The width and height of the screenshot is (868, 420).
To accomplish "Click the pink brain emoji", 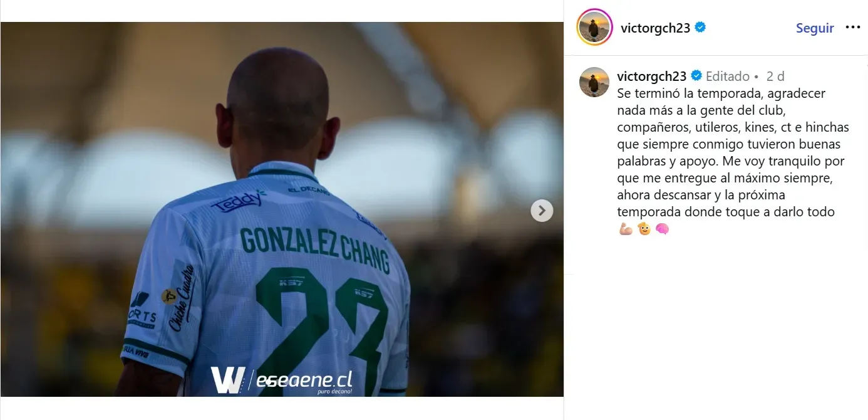I will point(662,229).
